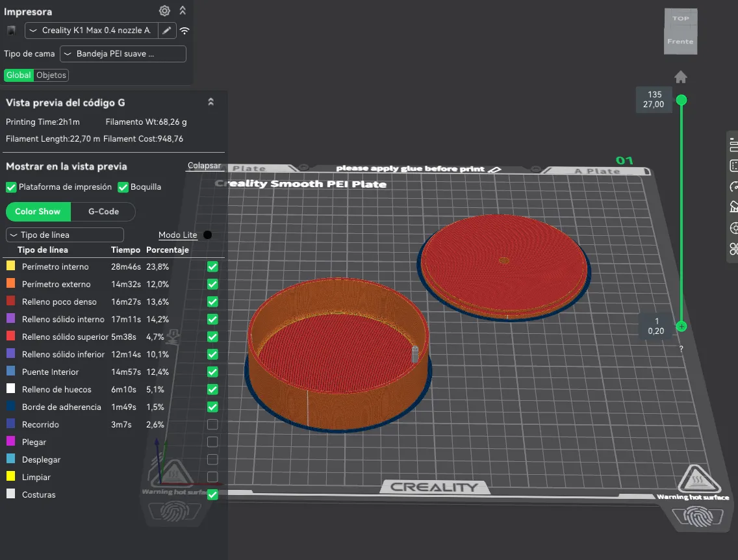Click the bottom layer slider handle

[681, 326]
